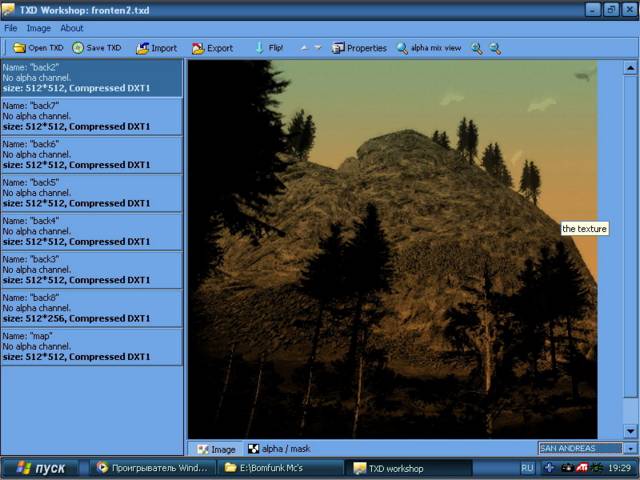Viewport: 640px width, 480px height.
Task: Click the Open TXD toolbar button
Action: 38,48
